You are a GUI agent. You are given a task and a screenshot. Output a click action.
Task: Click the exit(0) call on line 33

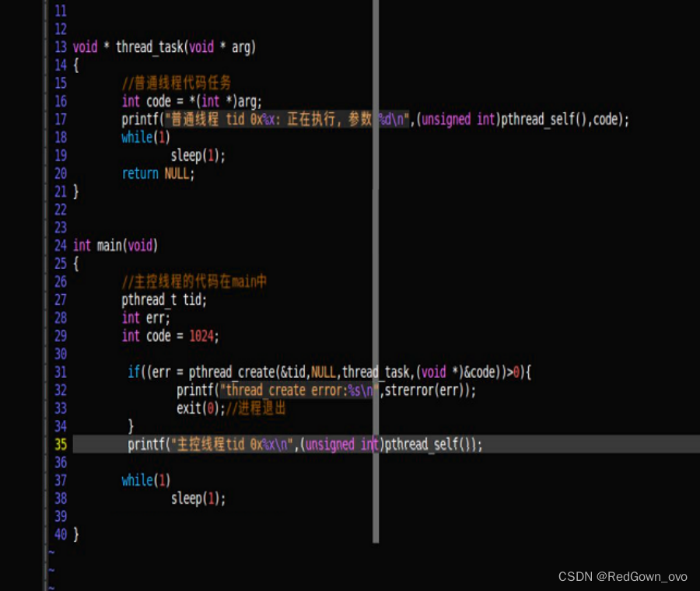pyautogui.click(x=197, y=407)
